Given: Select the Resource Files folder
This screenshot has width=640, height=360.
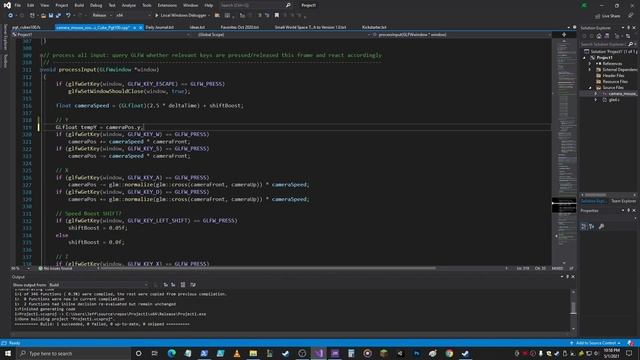Looking at the screenshot, I should coord(612,82).
